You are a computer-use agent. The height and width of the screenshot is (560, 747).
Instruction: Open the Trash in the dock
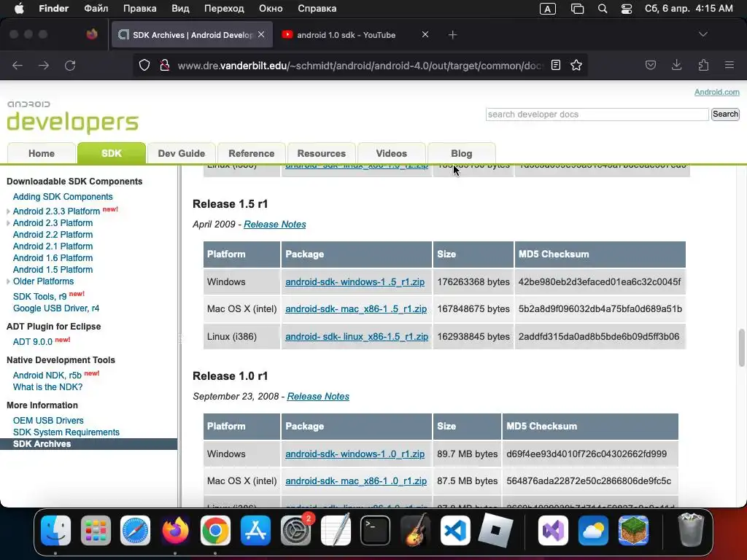point(691,531)
